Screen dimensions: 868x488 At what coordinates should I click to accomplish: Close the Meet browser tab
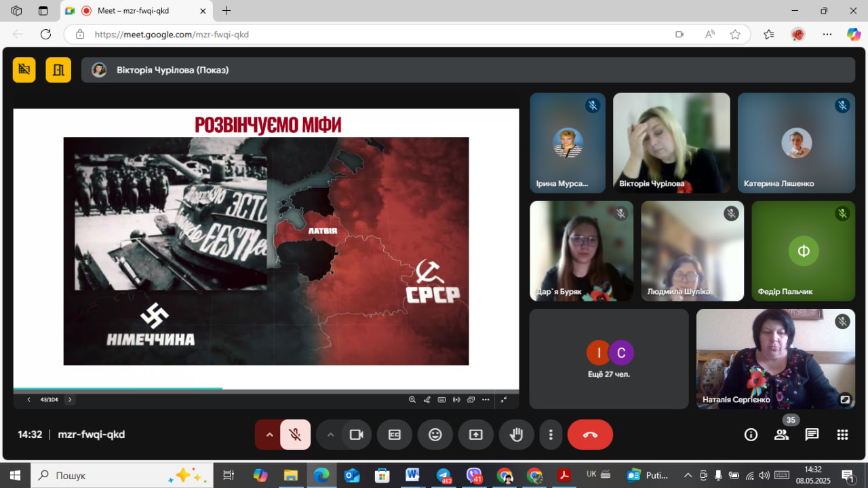tap(202, 11)
